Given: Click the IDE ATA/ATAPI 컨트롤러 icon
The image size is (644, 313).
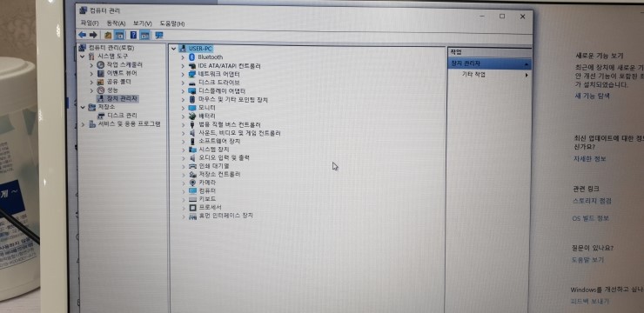Looking at the screenshot, I should [x=191, y=65].
